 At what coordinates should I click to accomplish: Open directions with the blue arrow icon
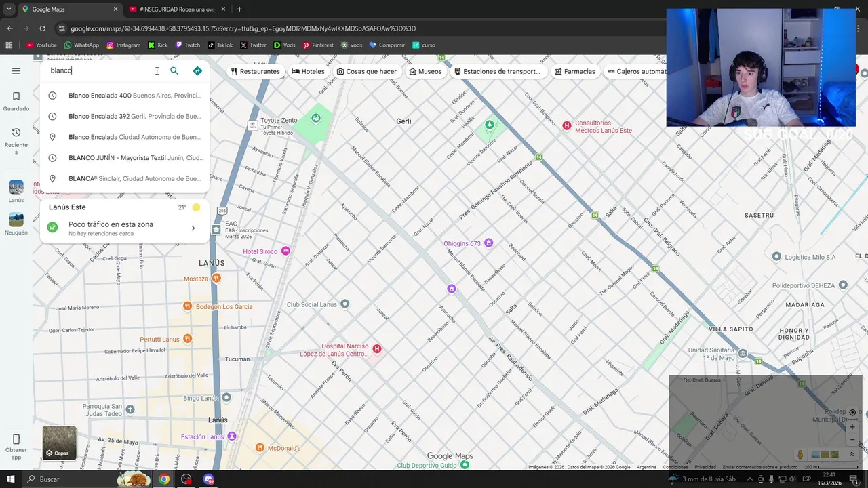[197, 70]
